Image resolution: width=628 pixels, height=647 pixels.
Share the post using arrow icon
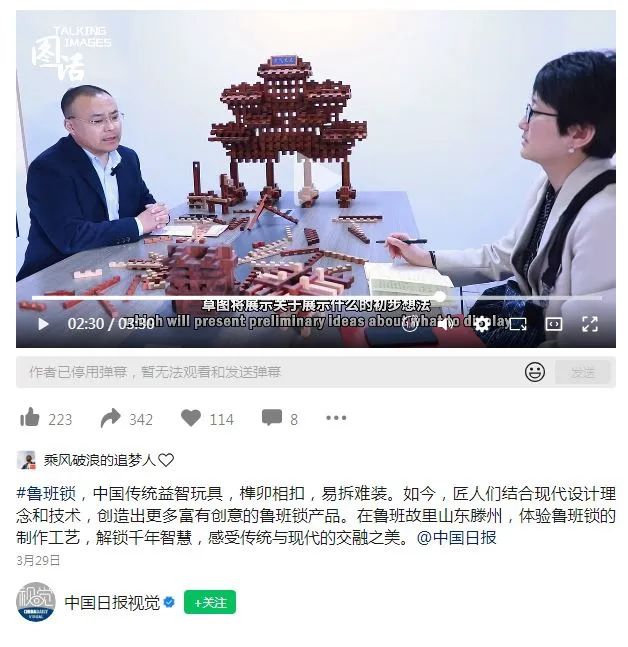(x=111, y=418)
